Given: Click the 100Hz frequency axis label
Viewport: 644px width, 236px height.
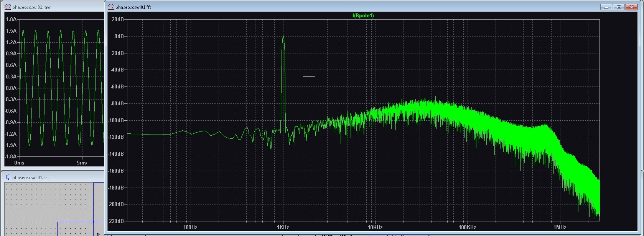Looking at the screenshot, I should point(190,228).
